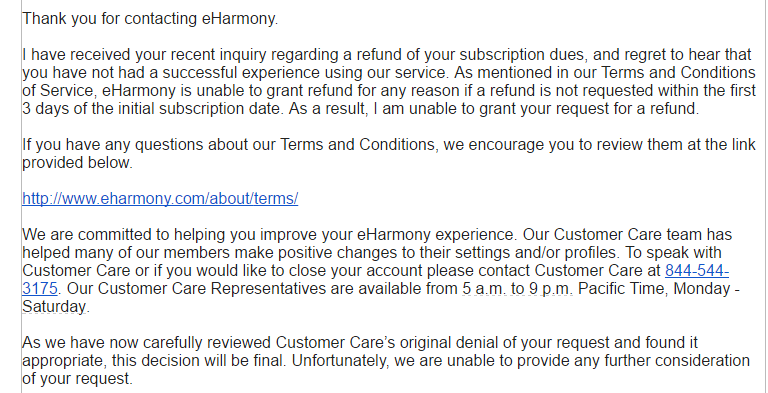Click the phrase "refund of your subscription dues"
The image size is (768, 393).
pos(471,55)
